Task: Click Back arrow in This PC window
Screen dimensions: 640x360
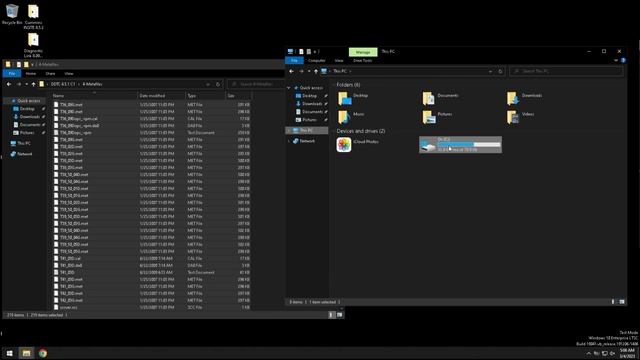Action: [291, 71]
